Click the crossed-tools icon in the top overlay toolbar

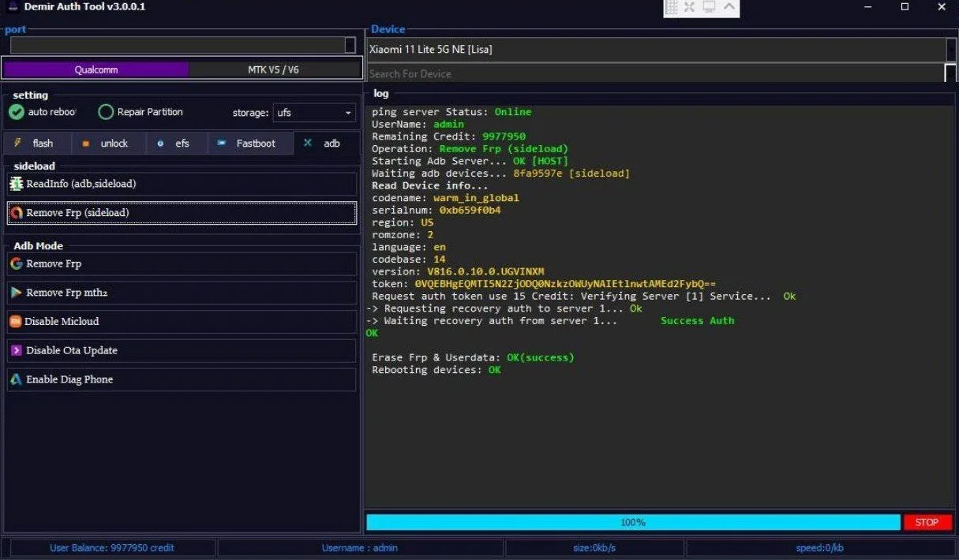click(x=690, y=7)
